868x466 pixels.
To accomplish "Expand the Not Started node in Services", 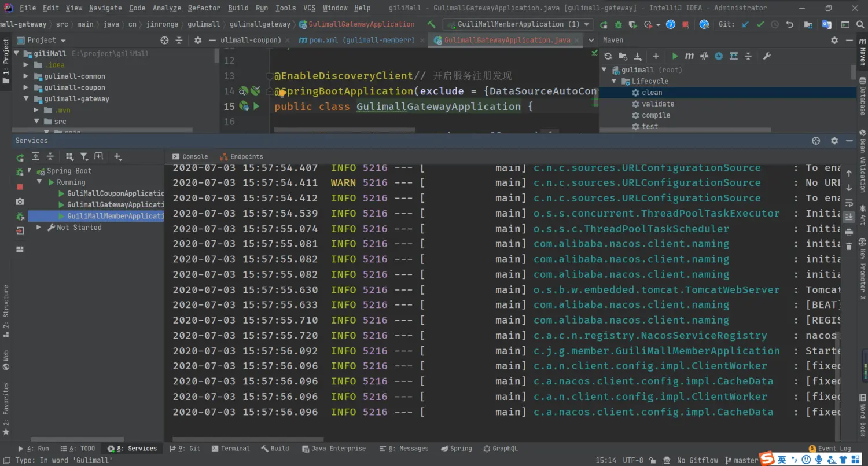I will pos(39,228).
